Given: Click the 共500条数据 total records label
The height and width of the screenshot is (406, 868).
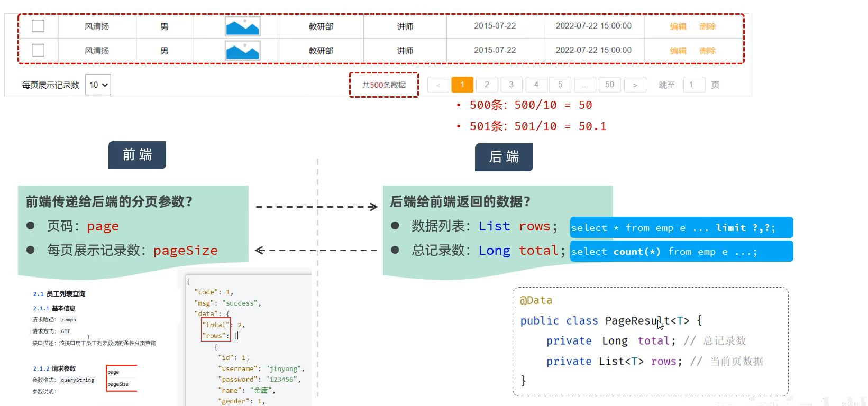Looking at the screenshot, I should coord(384,85).
